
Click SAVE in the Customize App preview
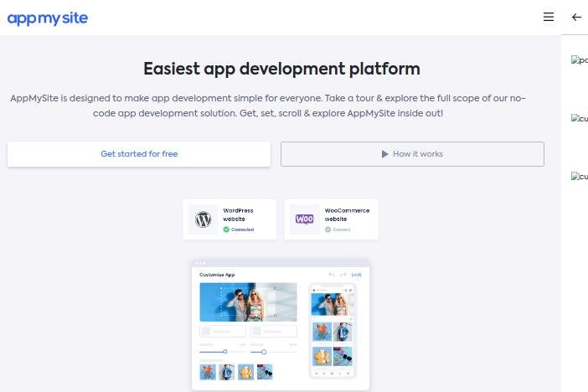click(356, 275)
